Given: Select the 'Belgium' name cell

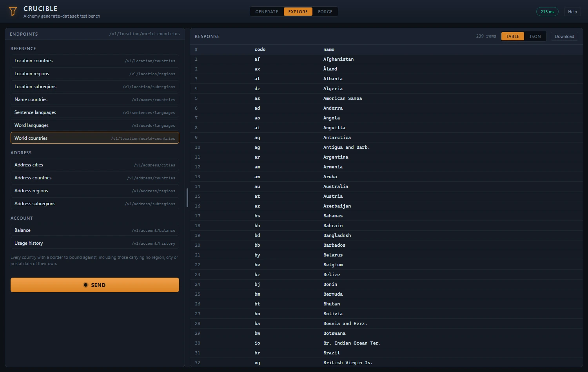Looking at the screenshot, I should pos(333,265).
